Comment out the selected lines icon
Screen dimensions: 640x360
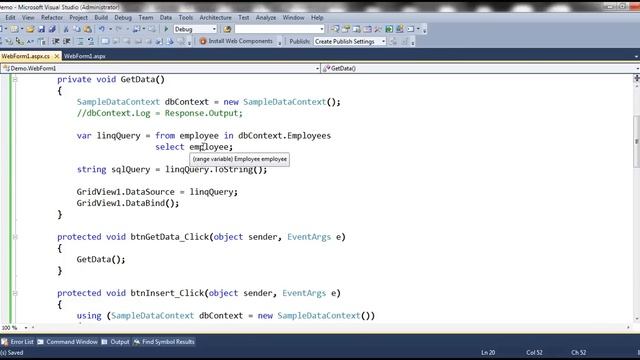coord(80,41)
